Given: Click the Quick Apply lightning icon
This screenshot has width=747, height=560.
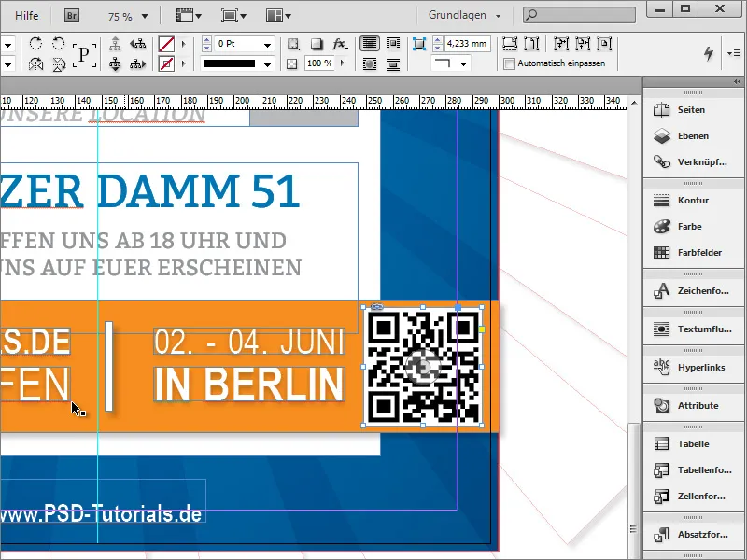Looking at the screenshot, I should click(709, 53).
